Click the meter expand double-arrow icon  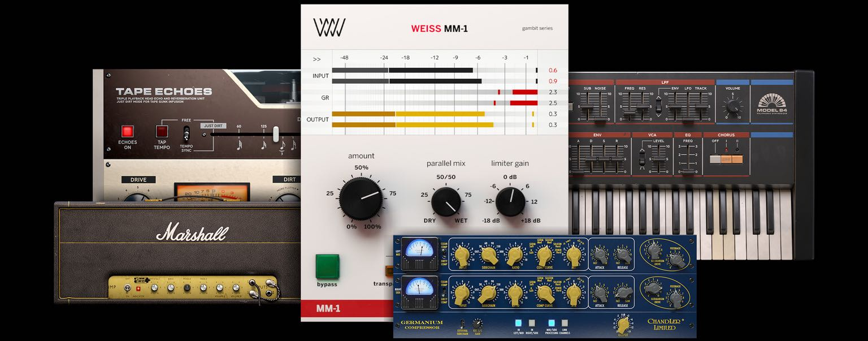pos(316,59)
